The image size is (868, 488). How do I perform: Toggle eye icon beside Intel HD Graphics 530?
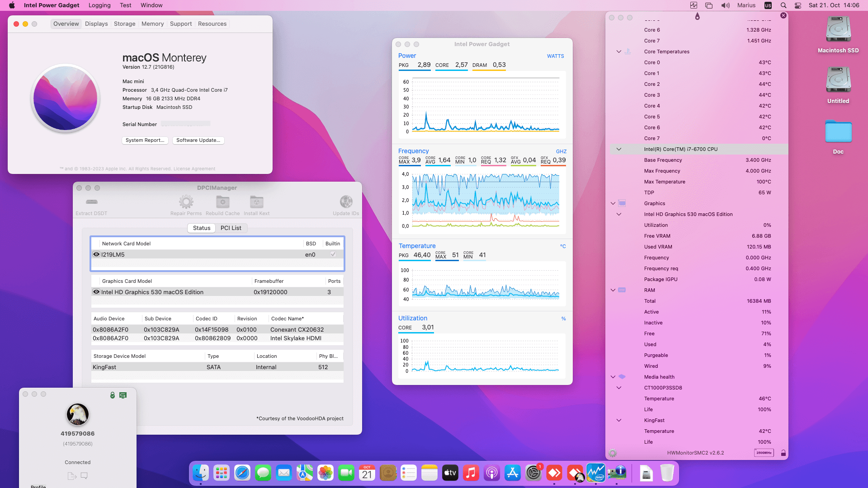(96, 292)
